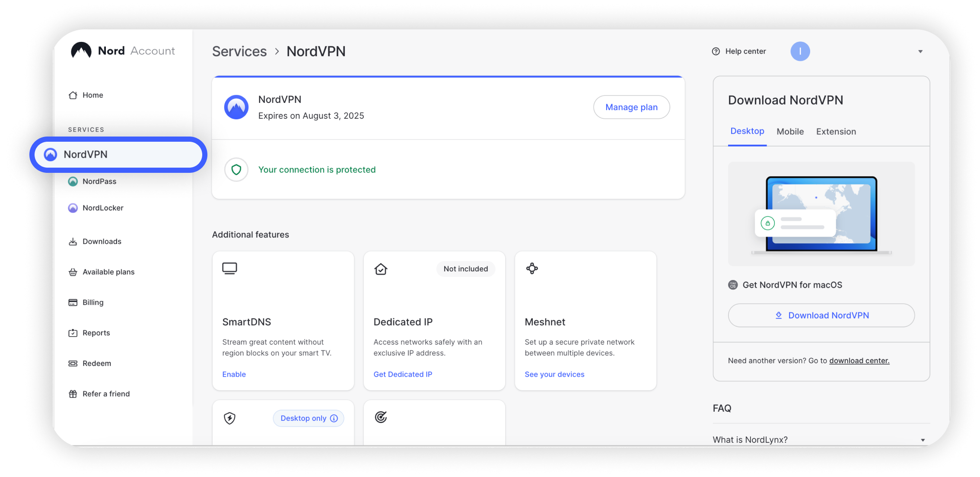Click the Download NordVPN button
This screenshot has height=477, width=980.
[821, 315]
